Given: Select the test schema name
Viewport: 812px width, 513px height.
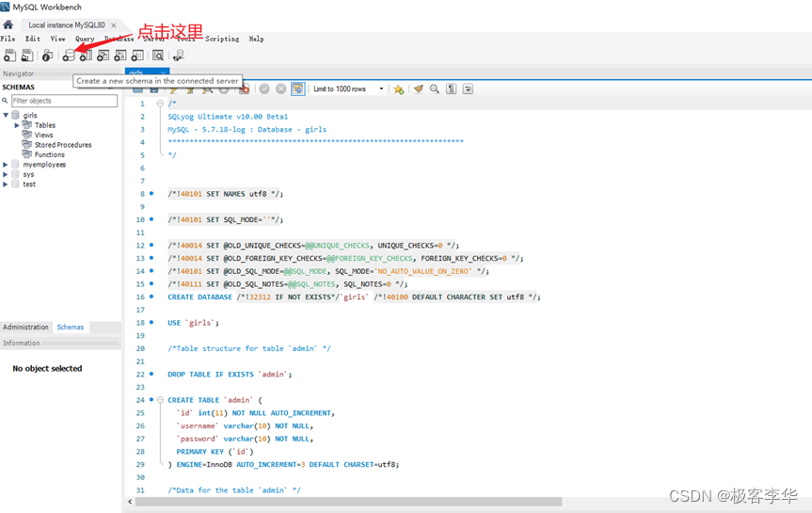Looking at the screenshot, I should (29, 184).
